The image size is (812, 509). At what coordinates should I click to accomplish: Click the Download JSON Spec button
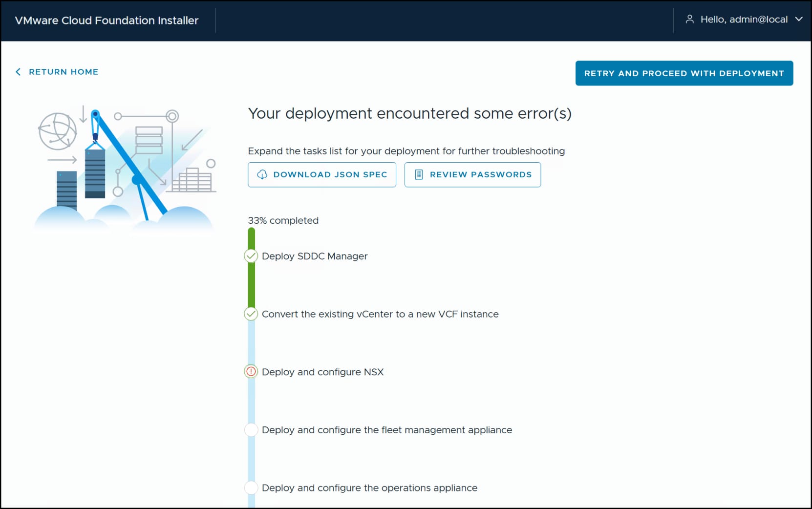(322, 175)
